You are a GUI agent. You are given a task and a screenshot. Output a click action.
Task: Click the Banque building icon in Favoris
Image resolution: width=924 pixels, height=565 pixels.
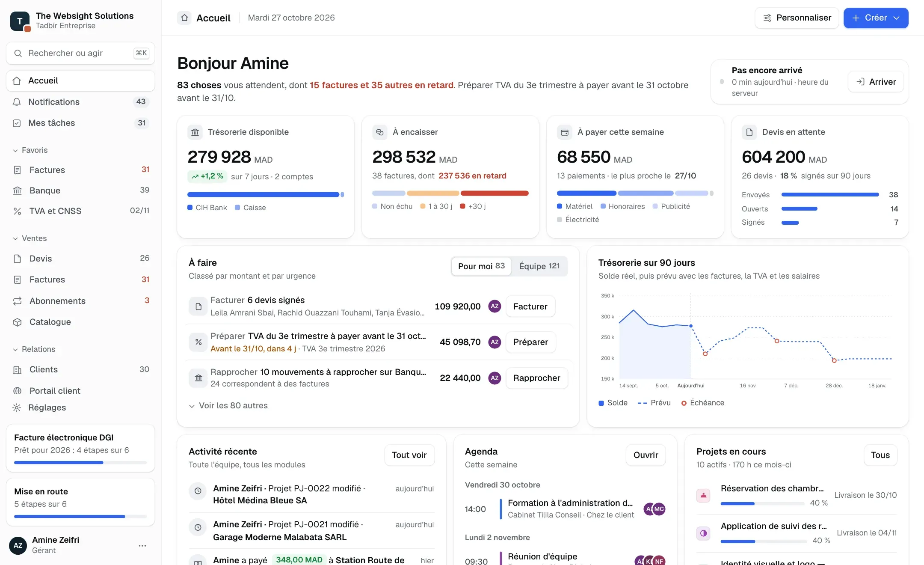pyautogui.click(x=18, y=190)
